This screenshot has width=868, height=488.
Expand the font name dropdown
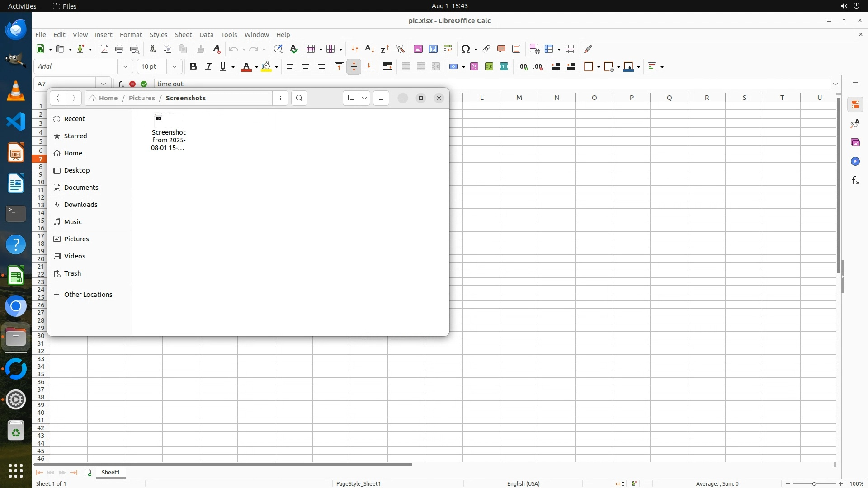(125, 66)
